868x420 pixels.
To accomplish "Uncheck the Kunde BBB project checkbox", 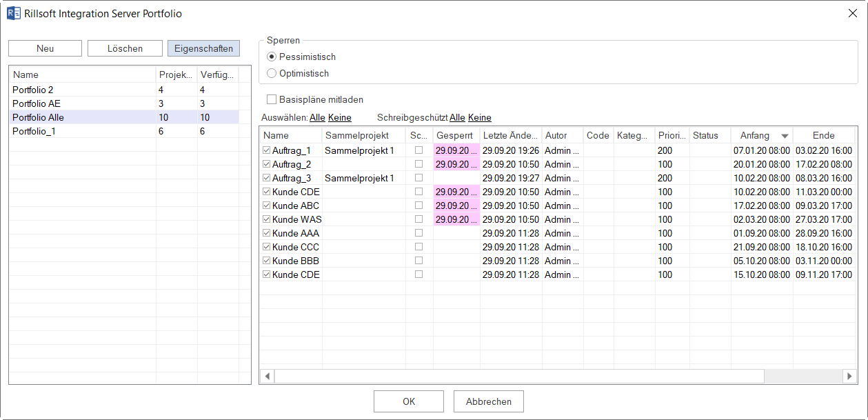I will (x=267, y=261).
